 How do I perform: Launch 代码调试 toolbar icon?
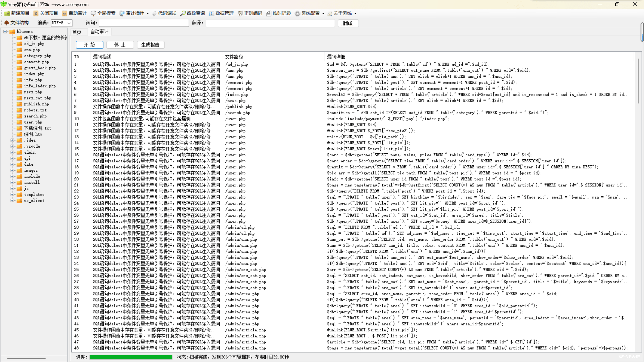(x=154, y=13)
